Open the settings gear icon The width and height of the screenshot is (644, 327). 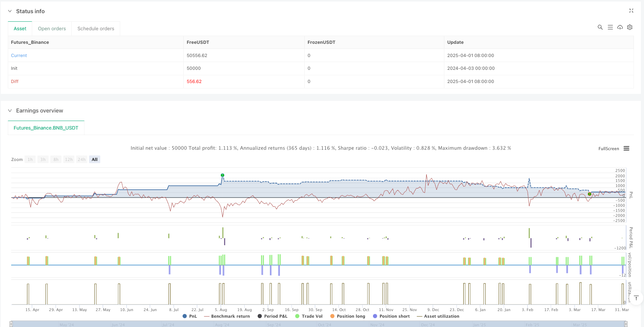pyautogui.click(x=630, y=27)
